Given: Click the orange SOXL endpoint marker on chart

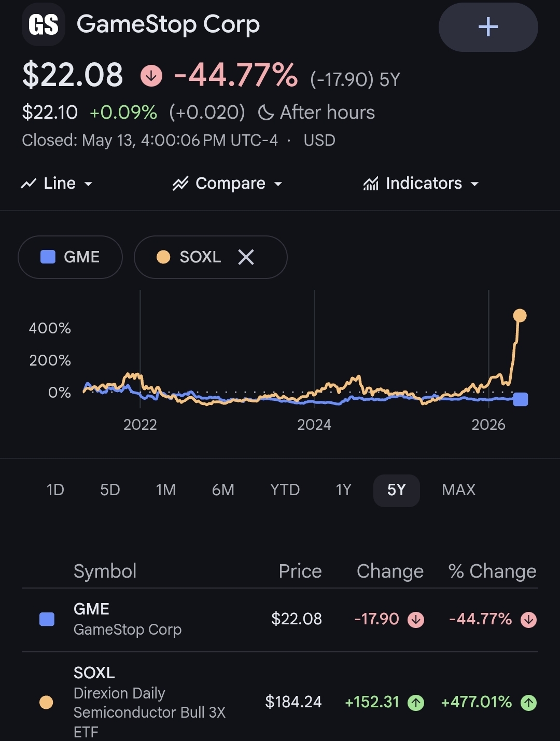Looking at the screenshot, I should pos(520,315).
